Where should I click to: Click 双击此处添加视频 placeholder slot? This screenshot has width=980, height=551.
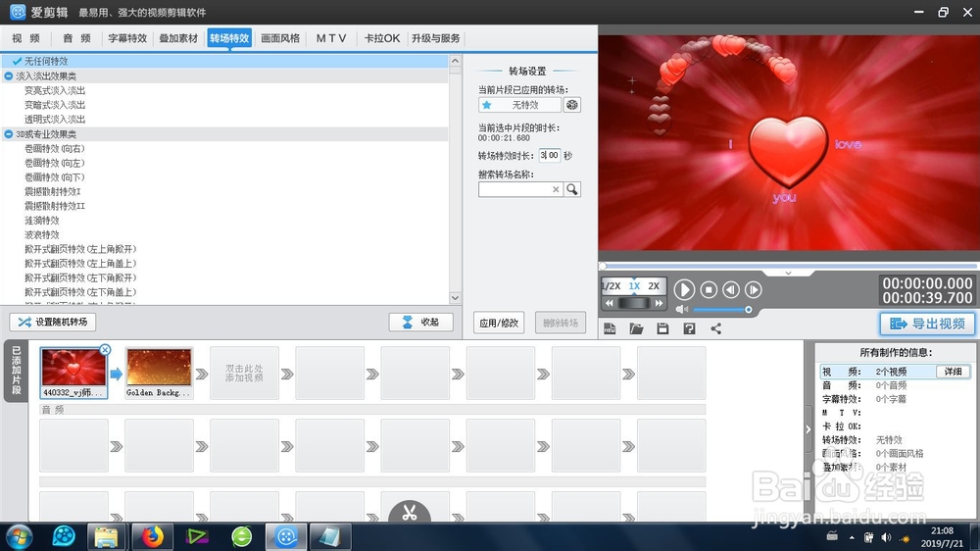coord(244,374)
